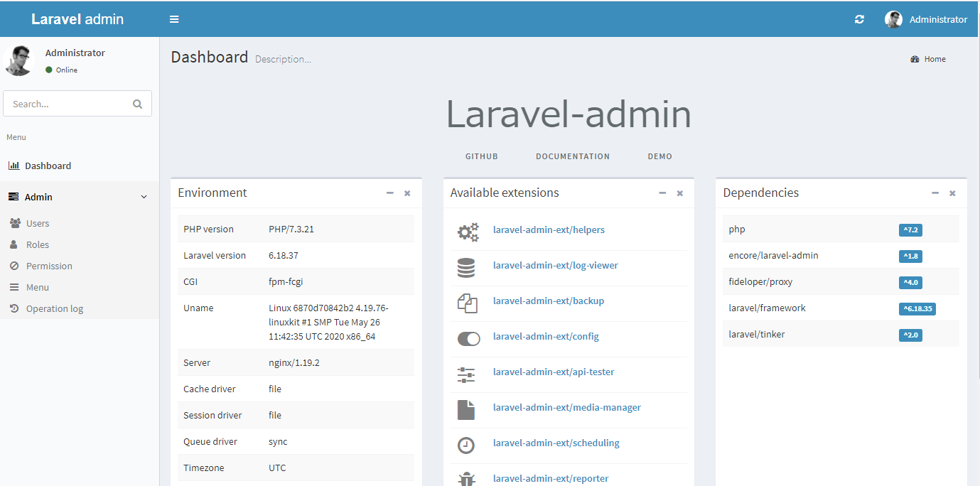The width and height of the screenshot is (980, 486).
Task: Click the Laravel admin logo
Action: pos(77,19)
